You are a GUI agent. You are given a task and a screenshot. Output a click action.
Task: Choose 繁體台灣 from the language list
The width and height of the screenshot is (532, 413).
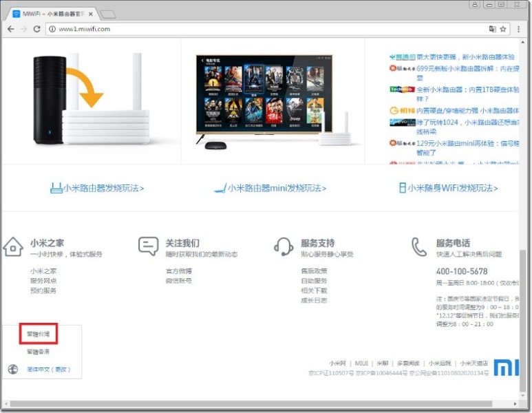coord(38,334)
